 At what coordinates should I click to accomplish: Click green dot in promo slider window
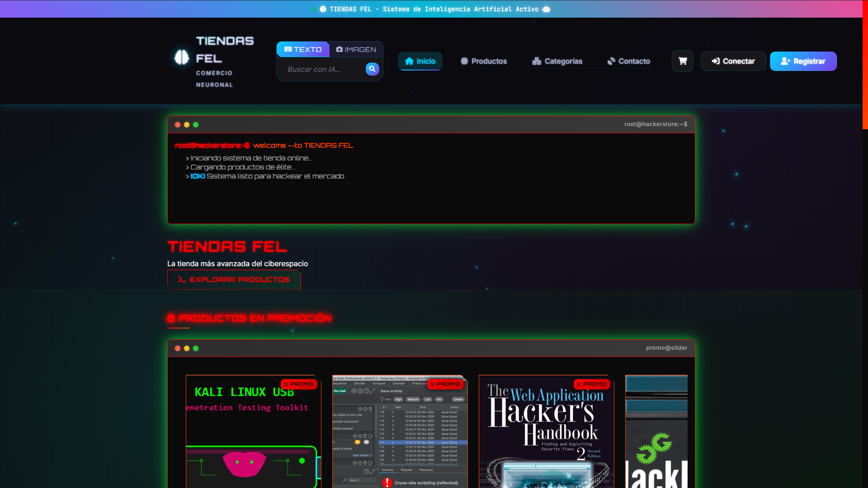tap(196, 348)
